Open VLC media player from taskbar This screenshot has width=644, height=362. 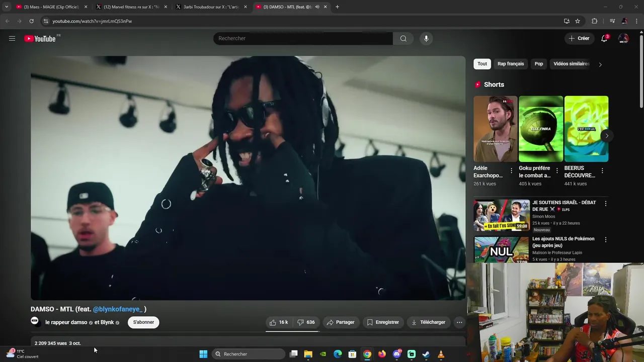(441, 354)
